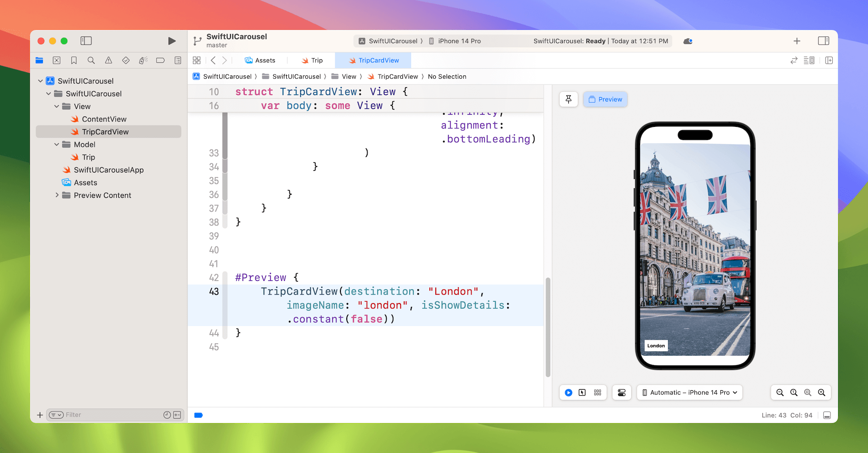
Task: Click No Selection in jump bar
Action: pyautogui.click(x=447, y=77)
